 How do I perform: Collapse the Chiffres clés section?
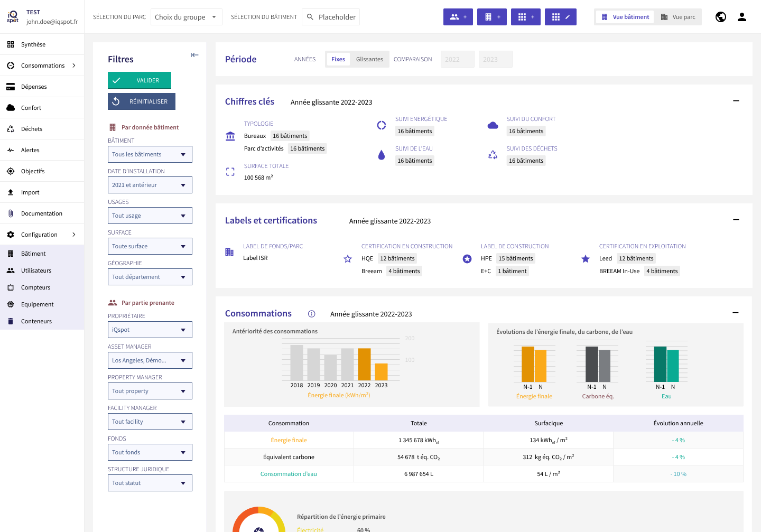(x=736, y=101)
